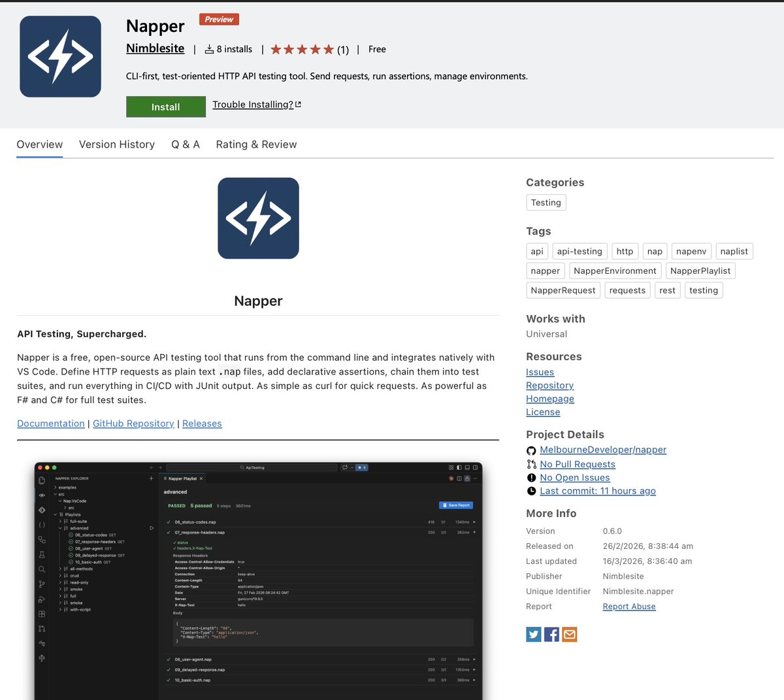This screenshot has width=784, height=700.
Task: Select 10_basic-auth GET in embedded explorer tree
Action: (90, 562)
